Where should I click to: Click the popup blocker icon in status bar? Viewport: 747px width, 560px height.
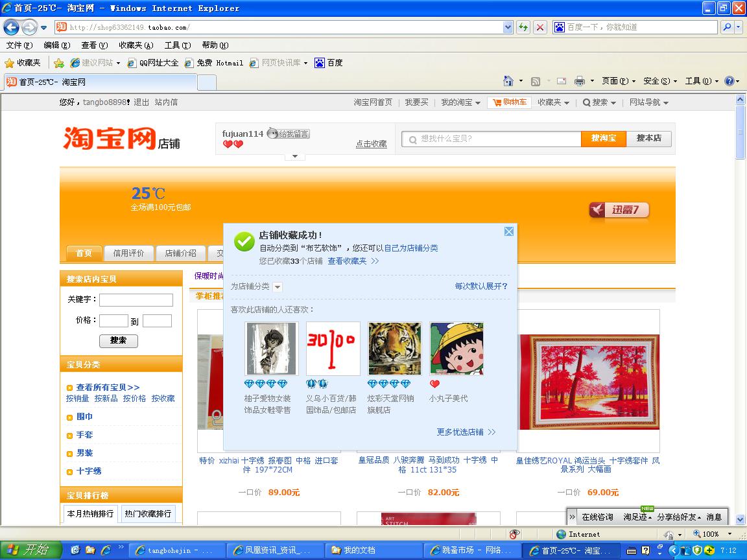[514, 534]
